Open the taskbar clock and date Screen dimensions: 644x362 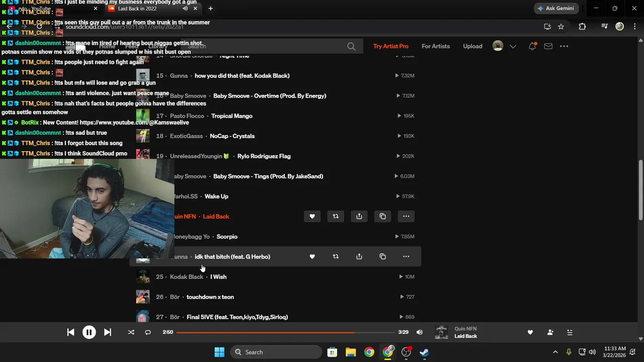tap(615, 352)
